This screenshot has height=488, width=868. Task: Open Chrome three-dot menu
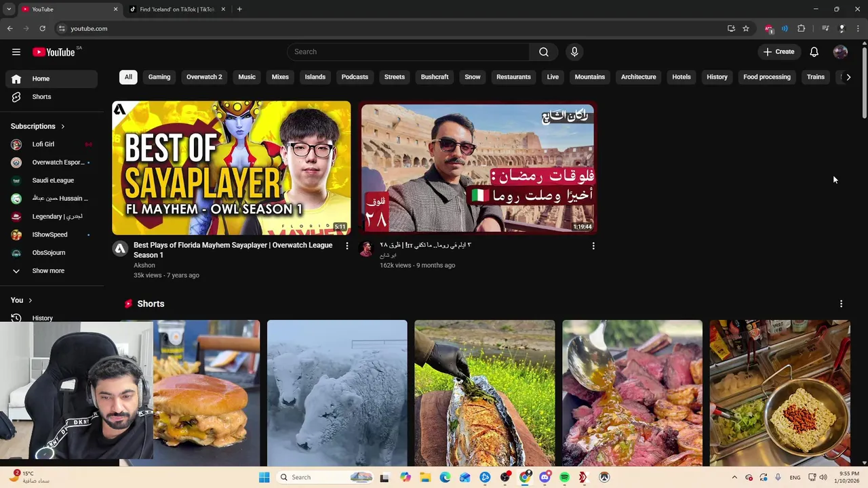point(858,28)
